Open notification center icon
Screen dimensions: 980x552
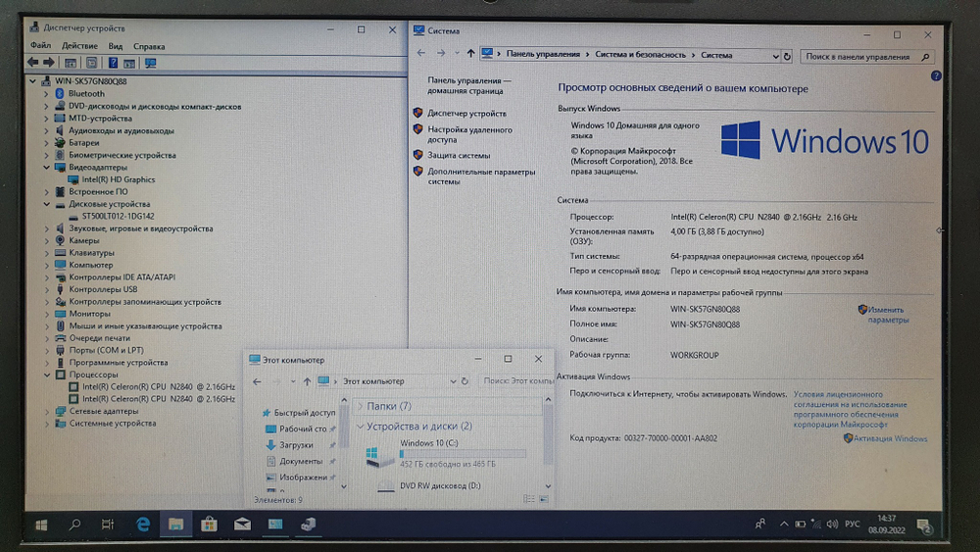(x=924, y=527)
